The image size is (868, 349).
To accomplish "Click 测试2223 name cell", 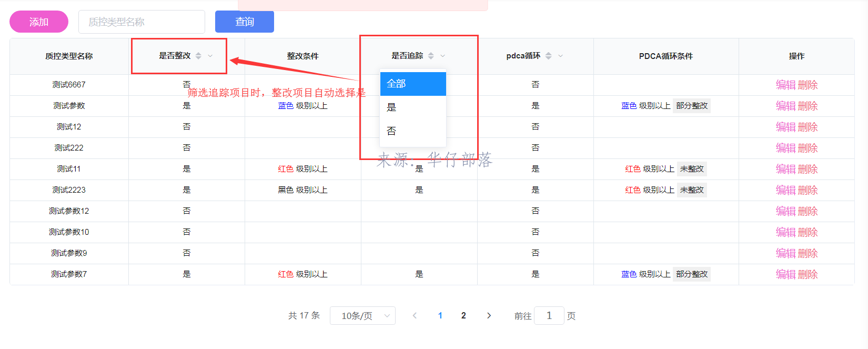I will (69, 190).
